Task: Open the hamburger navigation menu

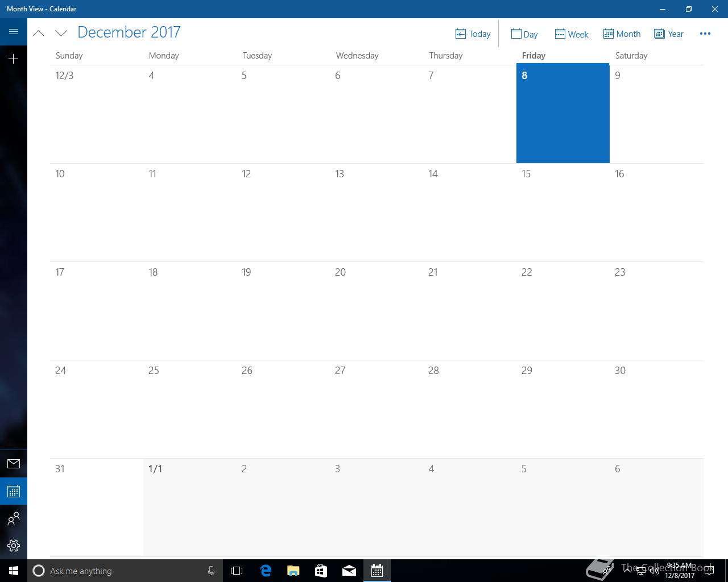Action: pos(14,32)
